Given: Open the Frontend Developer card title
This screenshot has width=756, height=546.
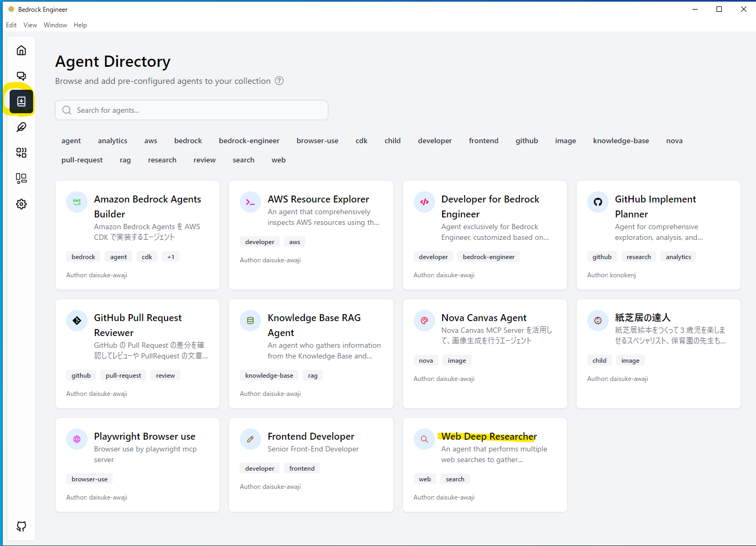Looking at the screenshot, I should [x=311, y=436].
